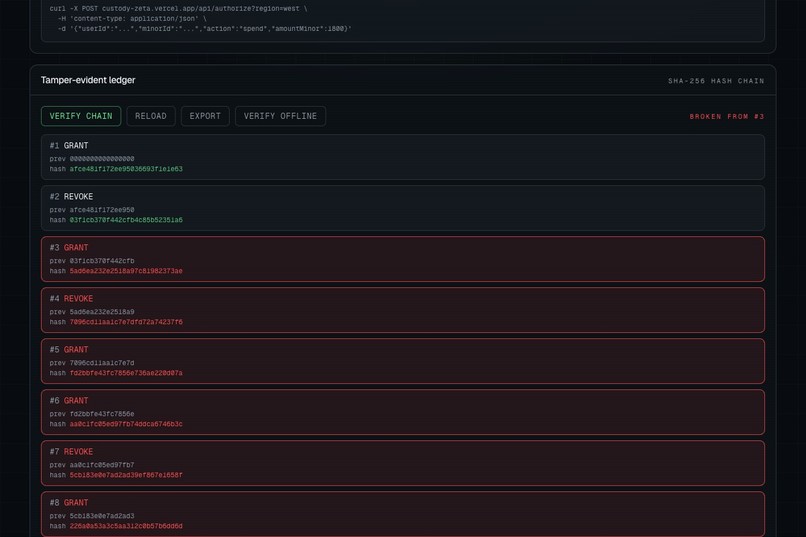Run Verify Offline
Image resolution: width=806 pixels, height=537 pixels.
[x=280, y=116]
